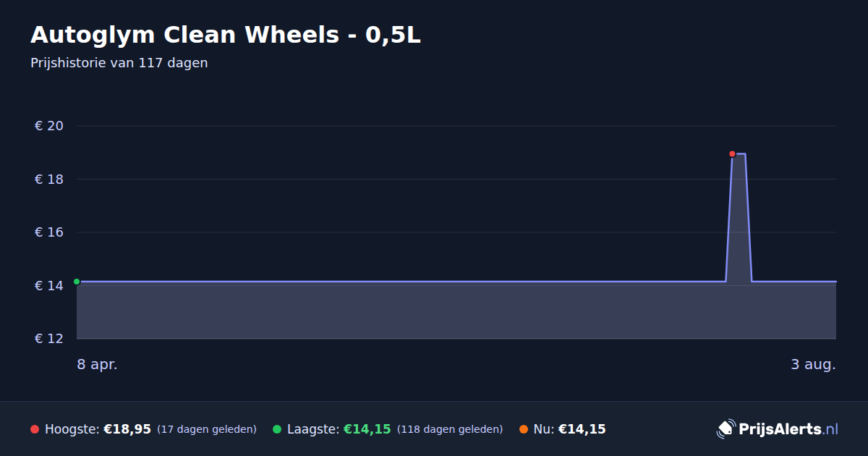Click the orange dot beside Nu legend

(x=524, y=429)
